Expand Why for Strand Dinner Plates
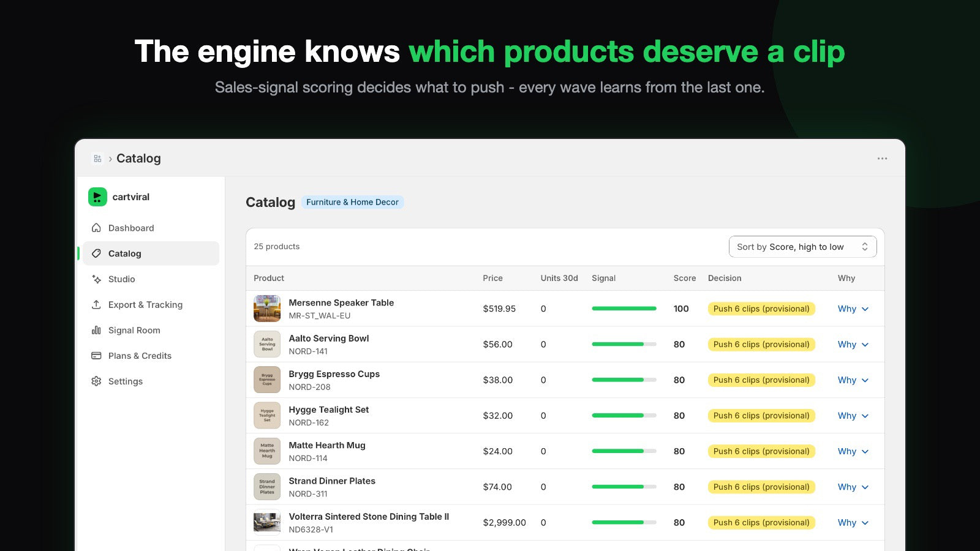Image resolution: width=980 pixels, height=551 pixels. coord(853,487)
